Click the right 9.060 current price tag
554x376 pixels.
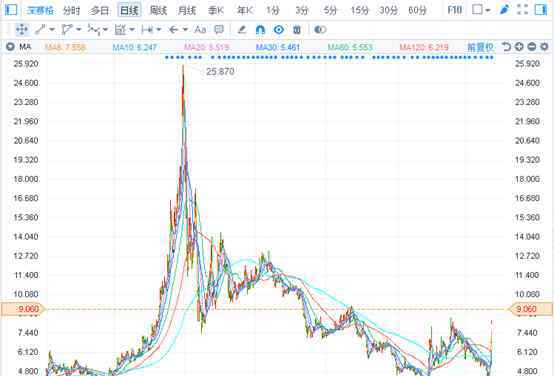click(x=531, y=309)
